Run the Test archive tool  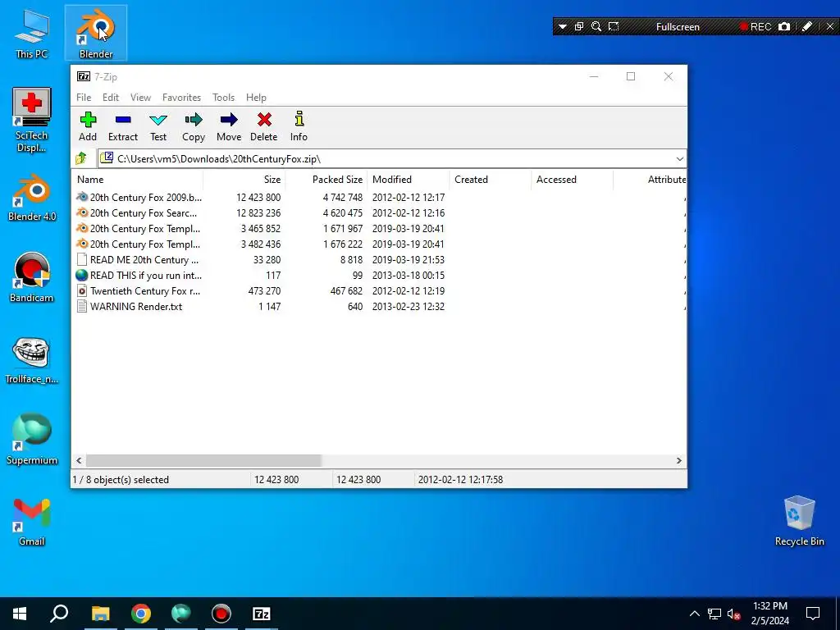tap(158, 127)
